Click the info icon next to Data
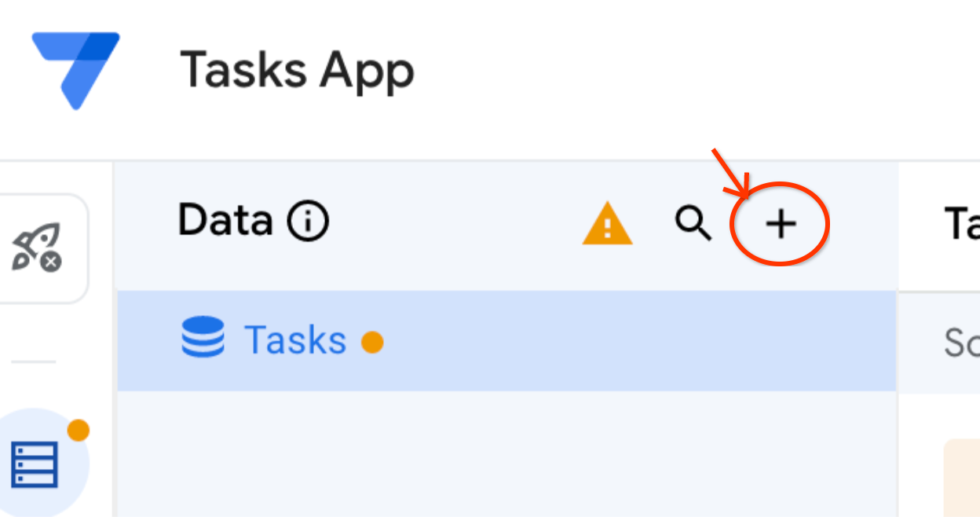Image resolution: width=980 pixels, height=517 pixels. pyautogui.click(x=309, y=221)
